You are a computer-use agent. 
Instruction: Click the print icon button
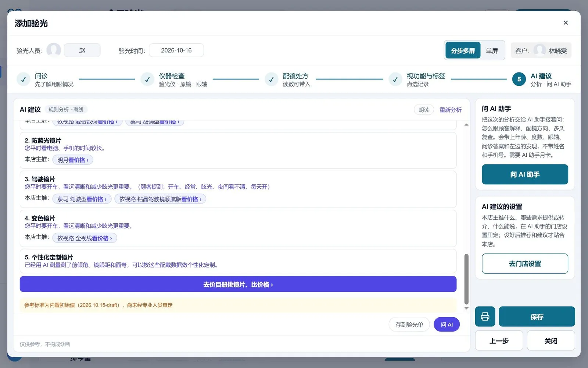click(x=485, y=316)
